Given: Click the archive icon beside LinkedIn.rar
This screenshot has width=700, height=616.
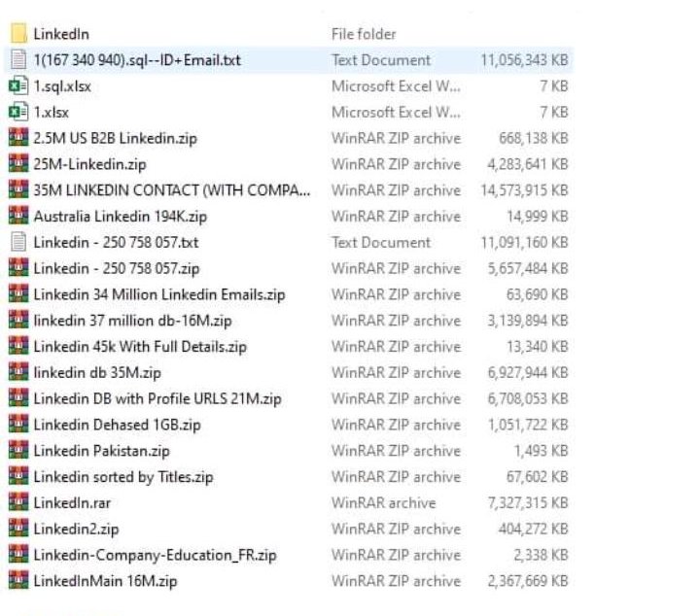Looking at the screenshot, I should coord(17,503).
